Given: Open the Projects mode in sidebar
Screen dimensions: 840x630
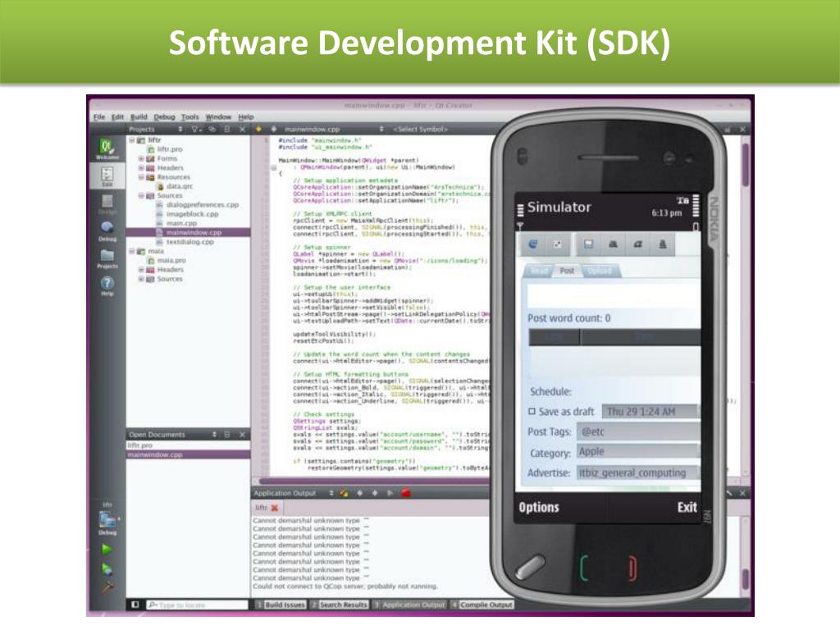Looking at the screenshot, I should click(x=107, y=258).
